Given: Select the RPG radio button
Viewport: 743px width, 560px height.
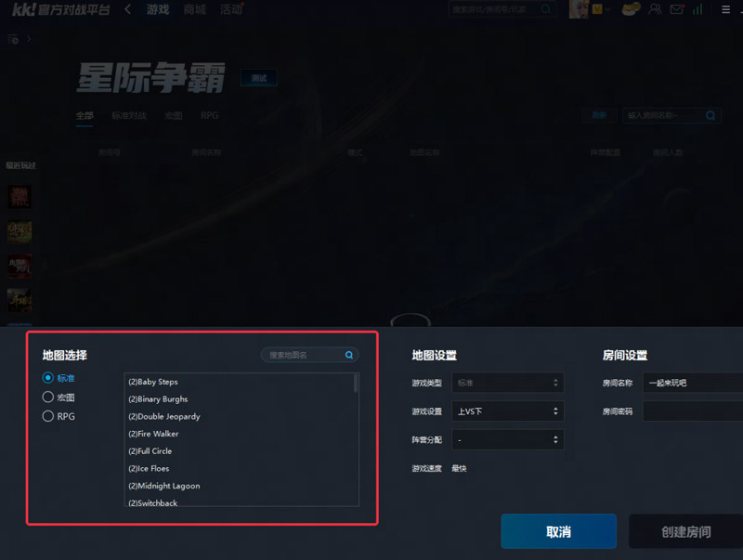Looking at the screenshot, I should (48, 416).
